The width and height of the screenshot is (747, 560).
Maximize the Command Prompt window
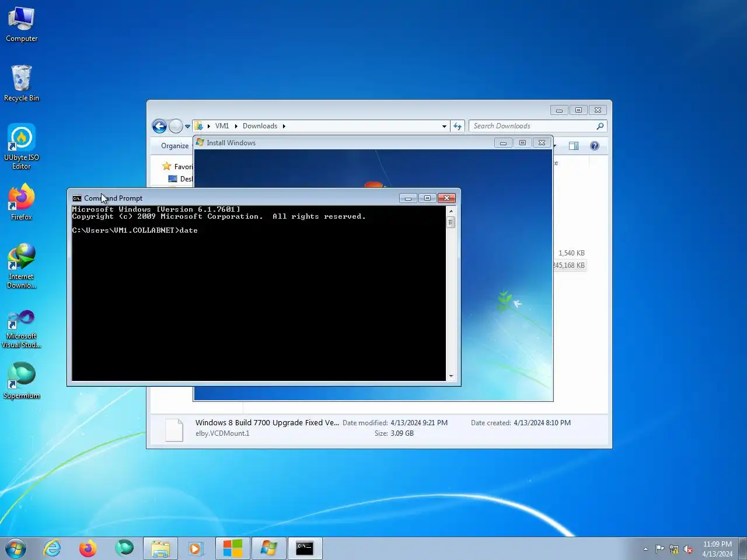click(427, 198)
